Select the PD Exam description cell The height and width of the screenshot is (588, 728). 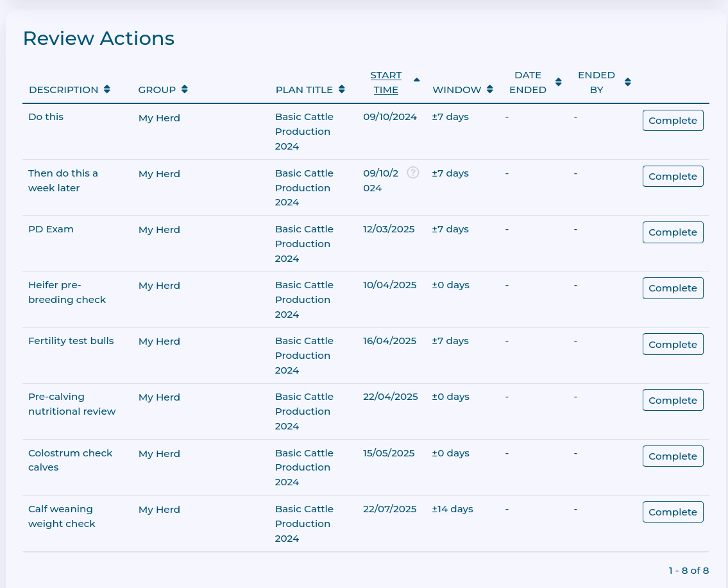(51, 229)
